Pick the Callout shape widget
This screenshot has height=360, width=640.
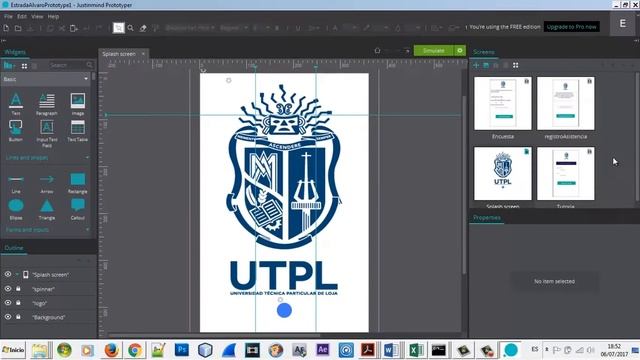click(78, 209)
